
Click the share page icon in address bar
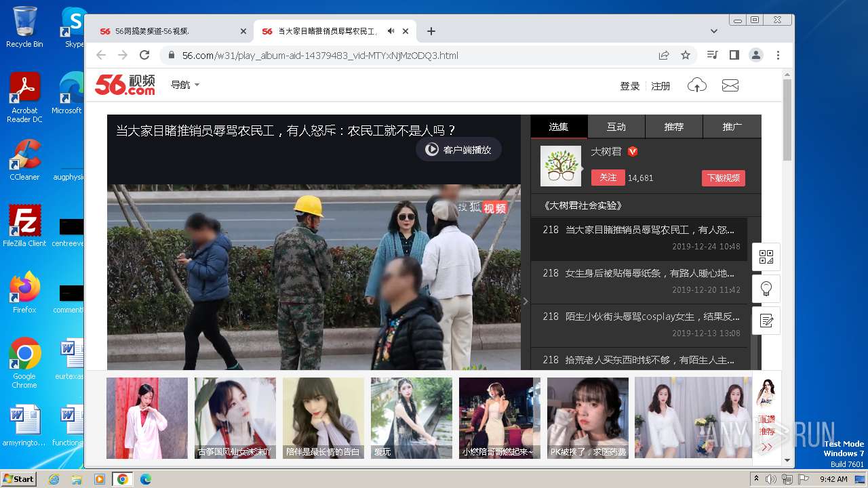(x=664, y=55)
